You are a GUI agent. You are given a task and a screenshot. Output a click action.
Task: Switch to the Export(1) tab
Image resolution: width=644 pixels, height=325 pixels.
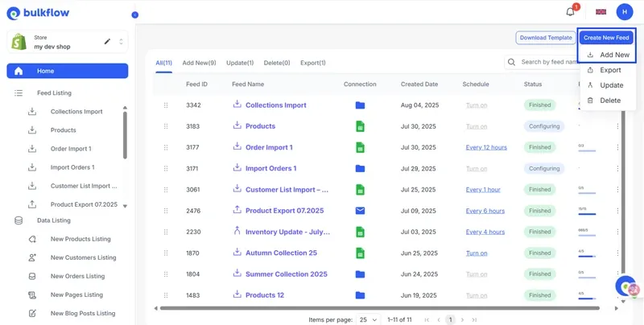pos(313,64)
